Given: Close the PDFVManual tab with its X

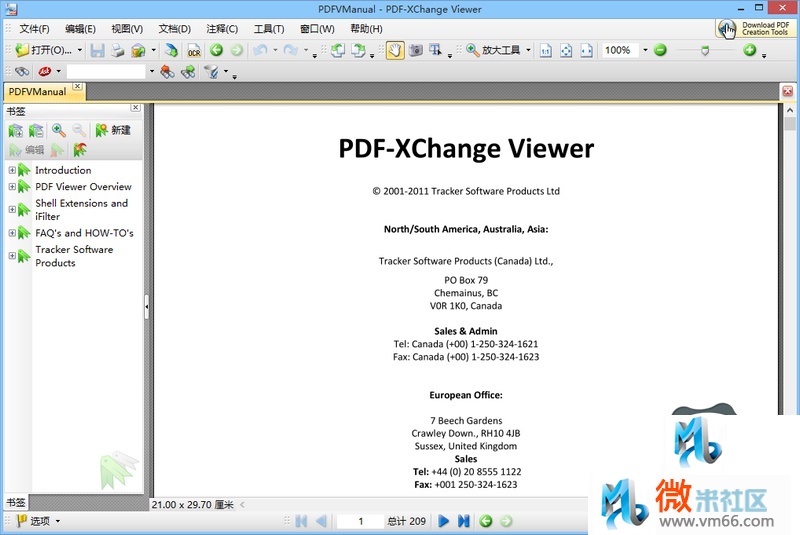Looking at the screenshot, I should click(77, 86).
